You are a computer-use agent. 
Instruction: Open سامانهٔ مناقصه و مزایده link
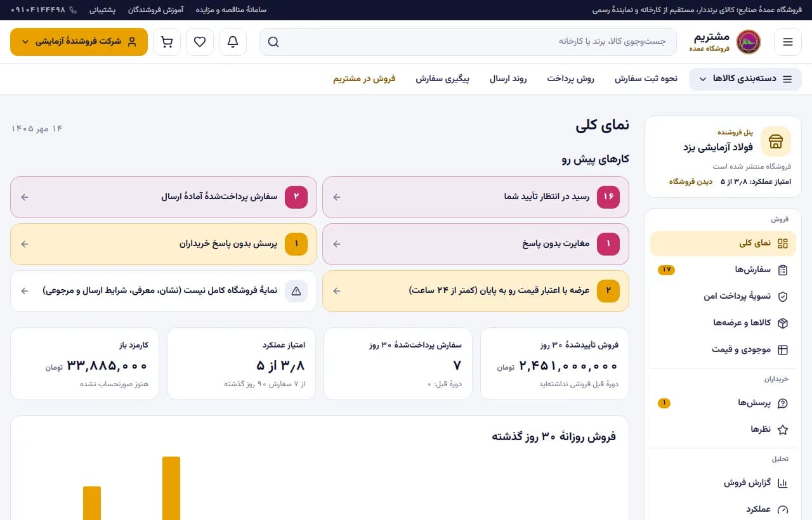(x=231, y=10)
